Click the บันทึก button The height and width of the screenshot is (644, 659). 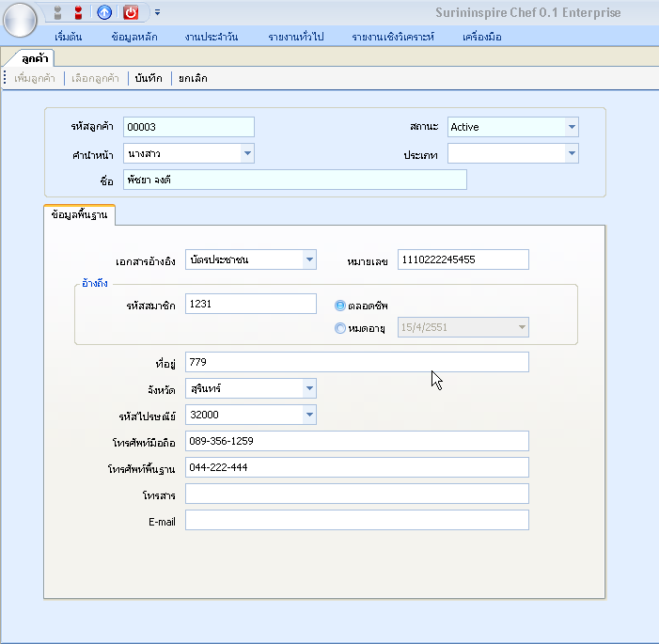(x=149, y=78)
